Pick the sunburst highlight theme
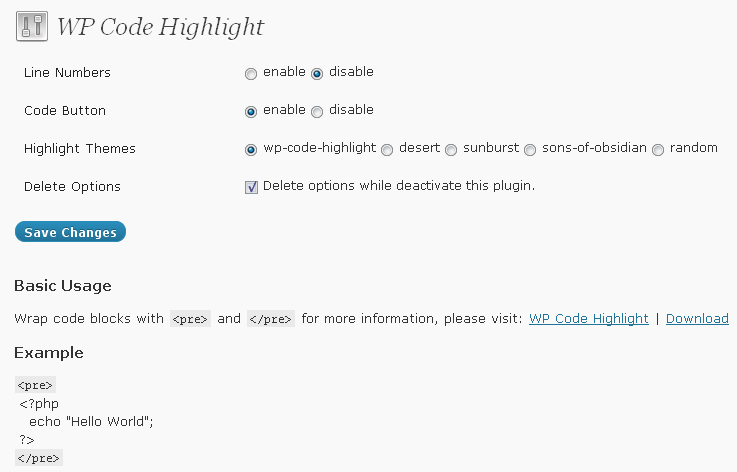This screenshot has height=472, width=737. [x=451, y=150]
